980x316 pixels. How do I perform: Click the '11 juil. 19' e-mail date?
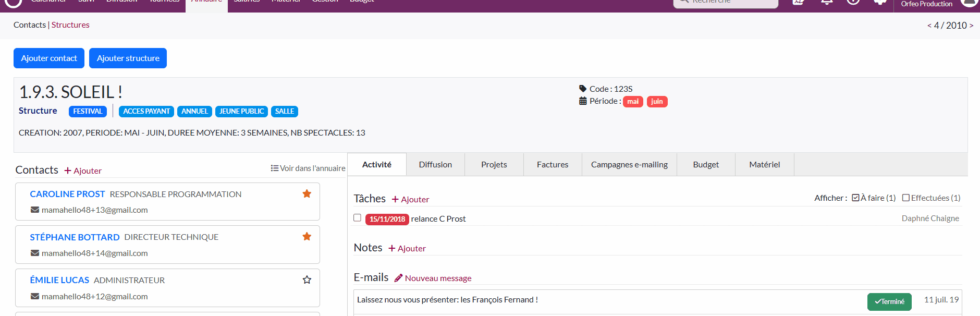pos(941,299)
